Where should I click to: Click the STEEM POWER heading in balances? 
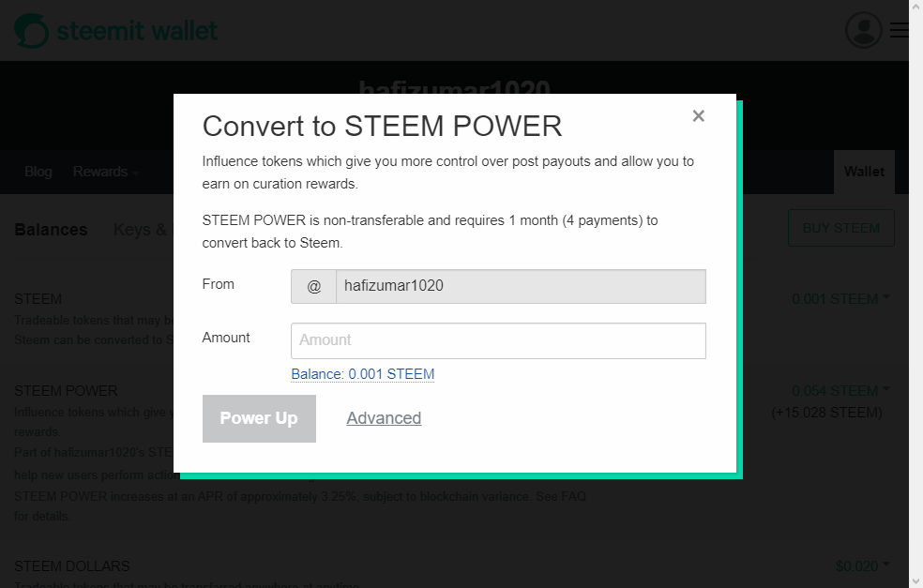tap(66, 391)
